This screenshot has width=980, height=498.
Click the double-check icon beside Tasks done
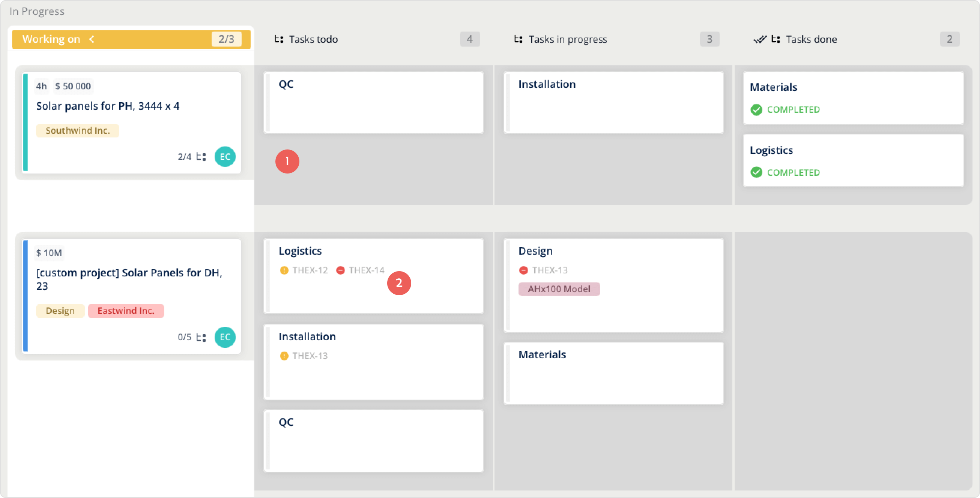(760, 39)
